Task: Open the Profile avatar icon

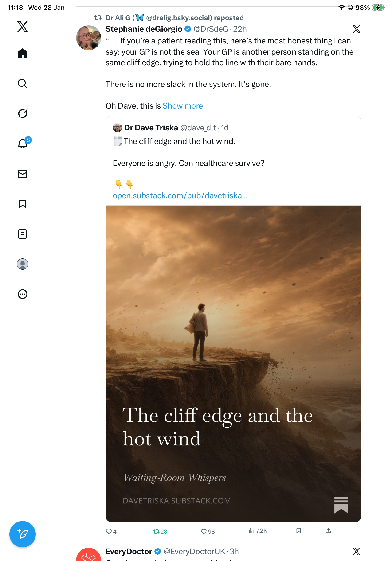Action: pyautogui.click(x=23, y=264)
